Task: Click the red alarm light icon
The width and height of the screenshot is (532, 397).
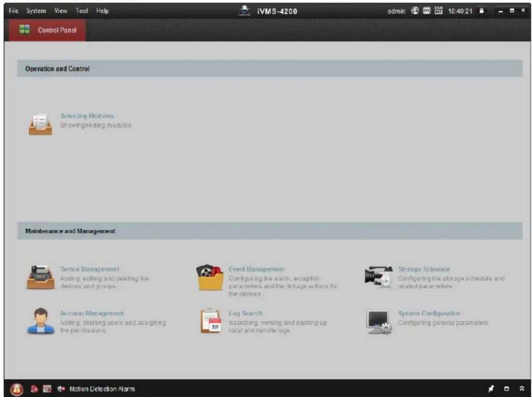Action: point(34,389)
